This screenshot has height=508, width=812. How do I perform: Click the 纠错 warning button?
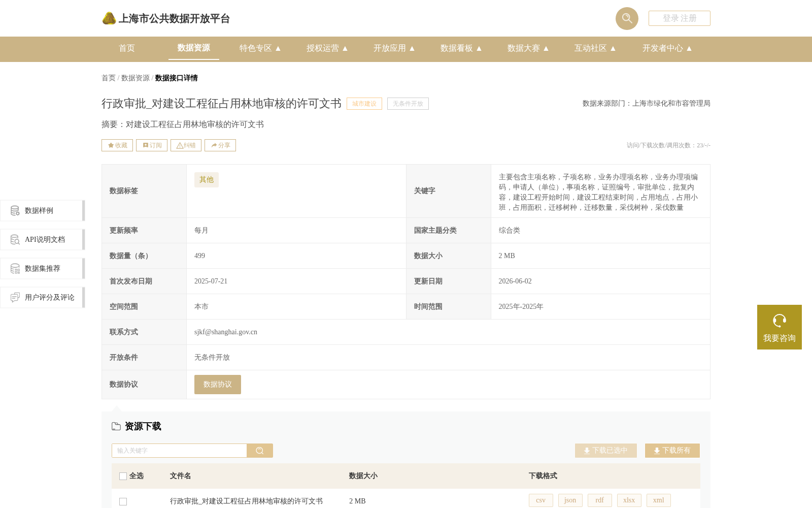coord(186,145)
